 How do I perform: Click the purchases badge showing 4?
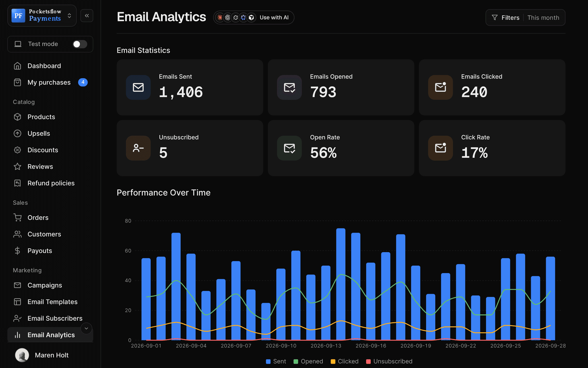[83, 82]
